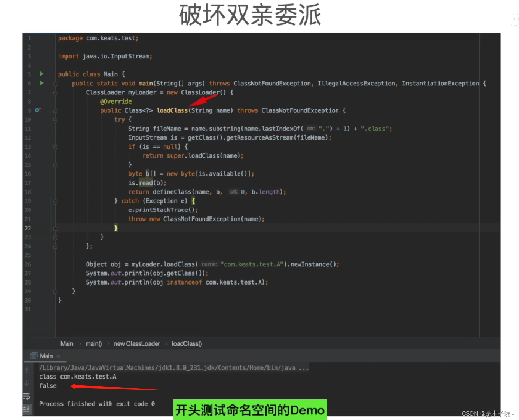Click 'myLoader' variable on line 7
This screenshot has width=519, height=420.
tap(142, 92)
